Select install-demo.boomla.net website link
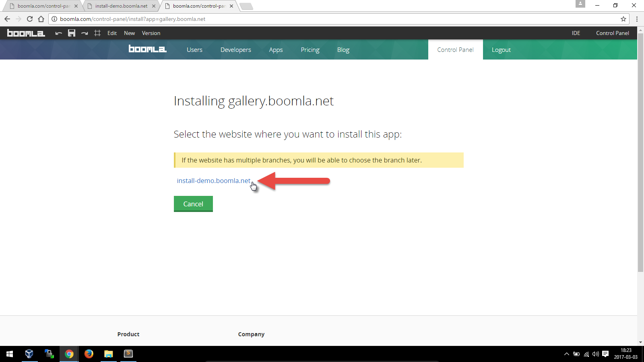Screen dimensions: 644x362 (214, 181)
